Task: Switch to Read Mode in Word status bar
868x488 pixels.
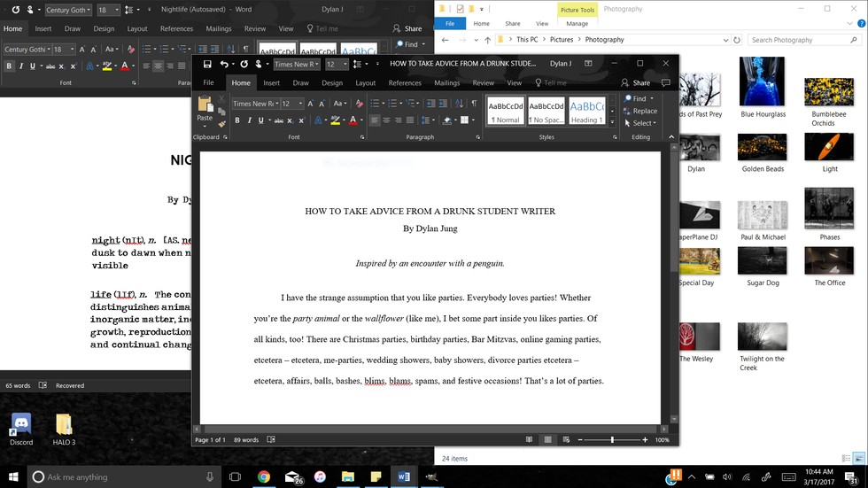Action: (x=529, y=439)
